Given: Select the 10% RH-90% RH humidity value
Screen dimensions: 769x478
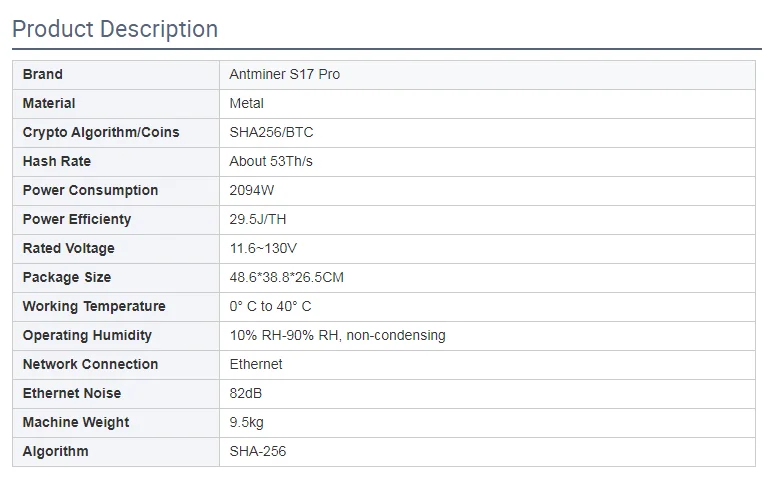Looking at the screenshot, I should click(338, 335).
